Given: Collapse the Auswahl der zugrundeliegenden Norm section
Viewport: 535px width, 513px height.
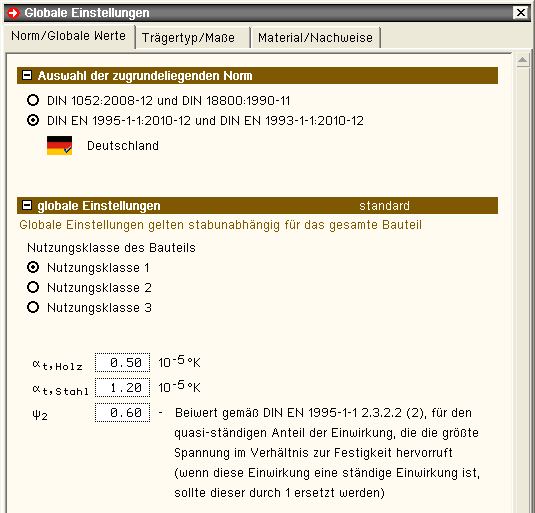Looking at the screenshot, I should click(x=27, y=75).
